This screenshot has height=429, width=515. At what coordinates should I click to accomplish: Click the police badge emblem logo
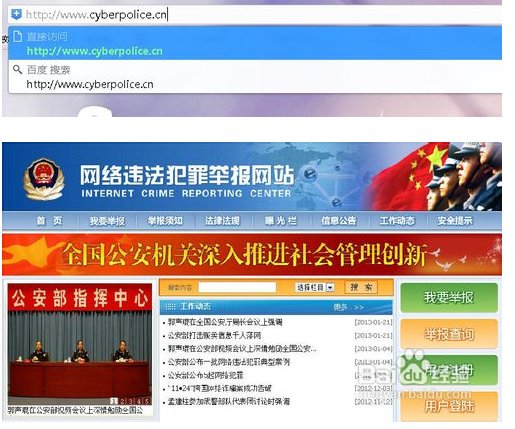(44, 178)
